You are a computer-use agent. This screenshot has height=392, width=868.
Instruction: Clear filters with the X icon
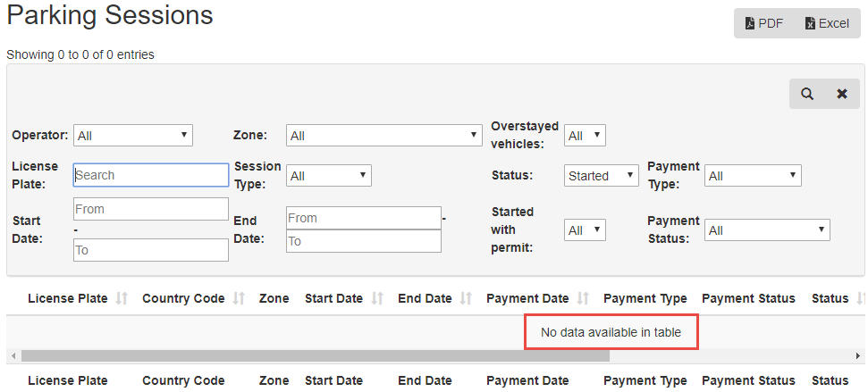[842, 94]
